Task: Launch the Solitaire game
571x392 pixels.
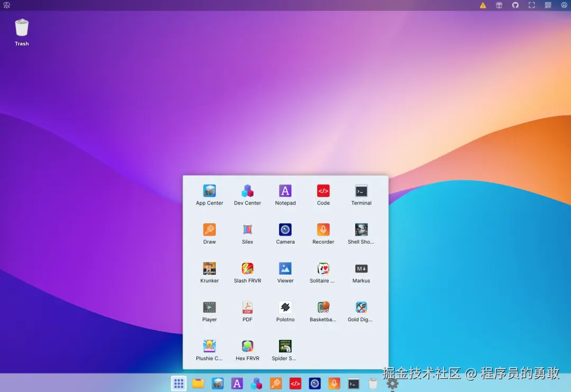Action: (323, 273)
